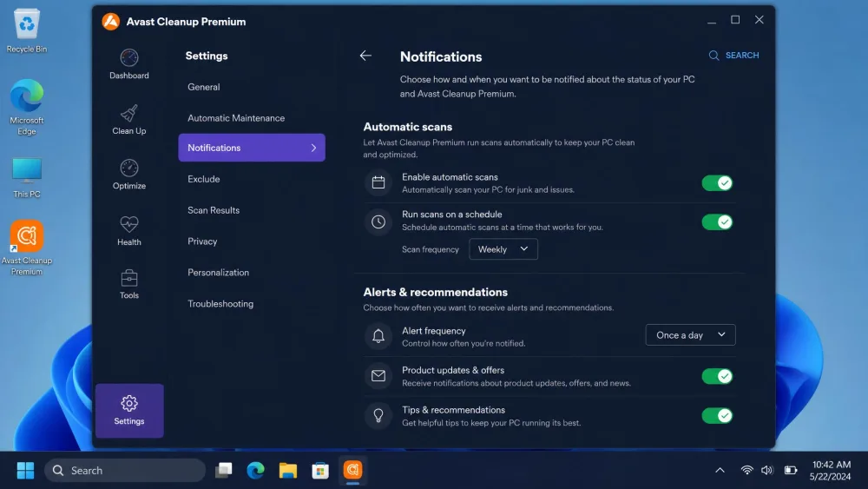Click the lightbulb icon for tips
Screen dimensions: 868x489
[x=378, y=415]
